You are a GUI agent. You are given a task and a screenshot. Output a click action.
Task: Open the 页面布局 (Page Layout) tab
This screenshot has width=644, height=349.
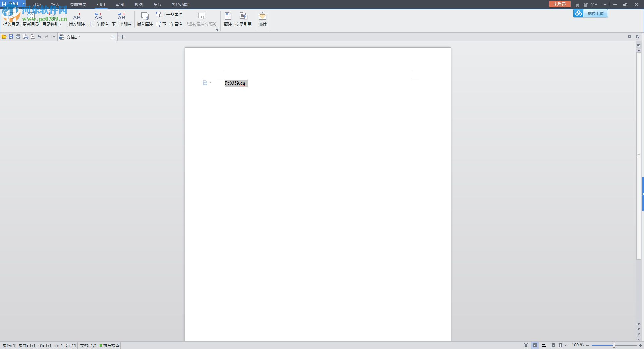pyautogui.click(x=78, y=4)
